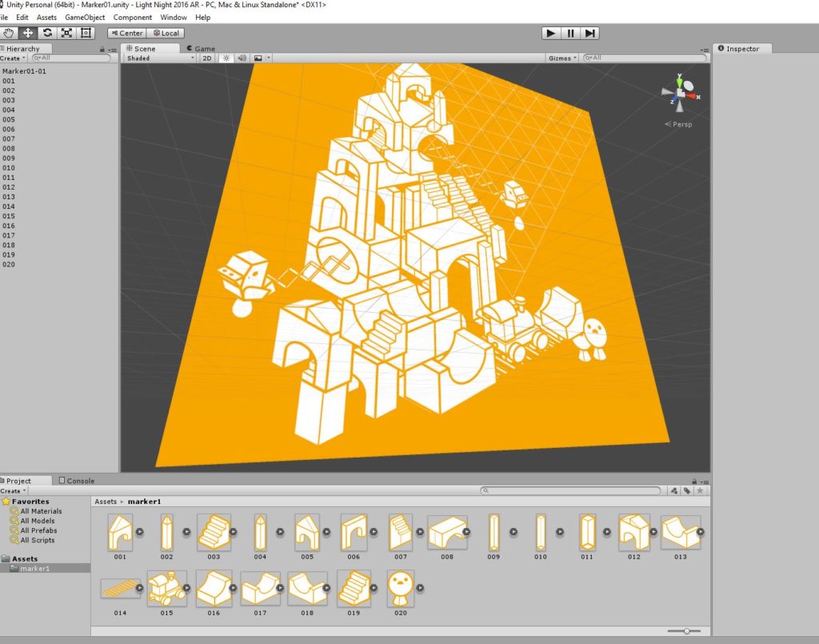Select Marker01-01 in the Hierarchy
Viewport: 819px width, 644px height.
pyautogui.click(x=24, y=71)
